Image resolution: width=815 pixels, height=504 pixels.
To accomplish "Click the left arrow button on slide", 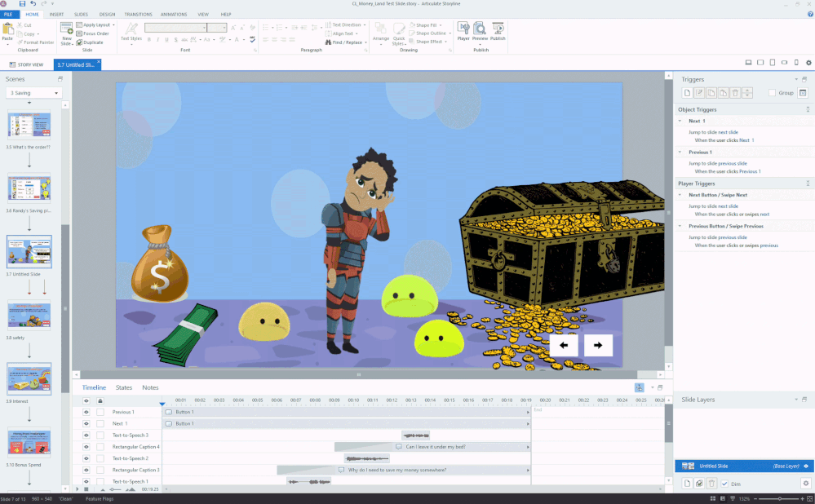I will (564, 345).
